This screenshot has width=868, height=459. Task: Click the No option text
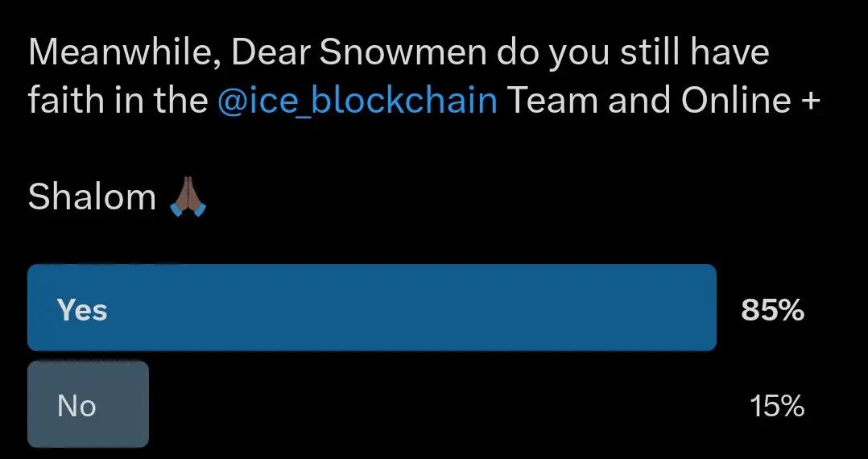click(x=76, y=407)
